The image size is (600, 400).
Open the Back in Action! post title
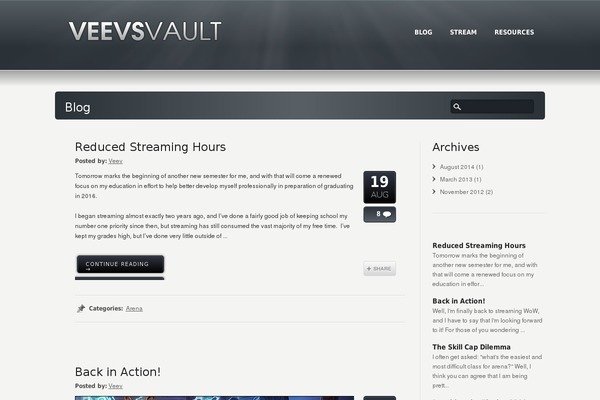pyautogui.click(x=118, y=372)
